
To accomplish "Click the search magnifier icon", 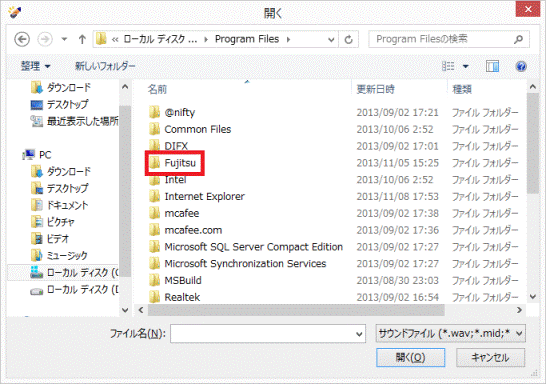I will pos(518,39).
